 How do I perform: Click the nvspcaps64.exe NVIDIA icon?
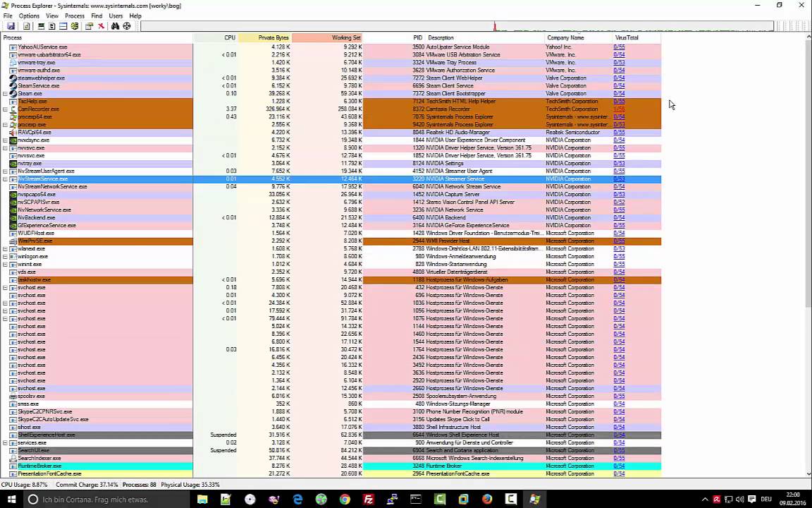(13, 195)
